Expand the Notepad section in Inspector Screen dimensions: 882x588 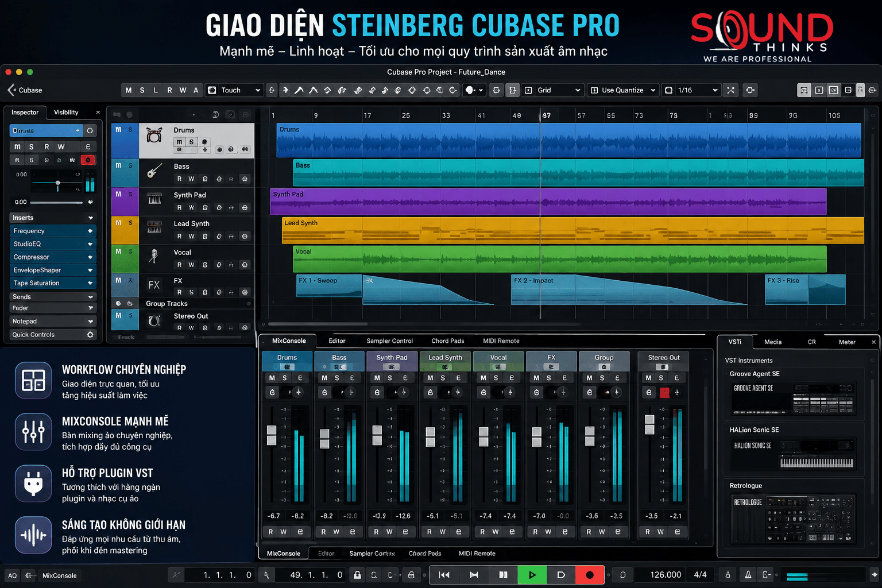tap(52, 322)
